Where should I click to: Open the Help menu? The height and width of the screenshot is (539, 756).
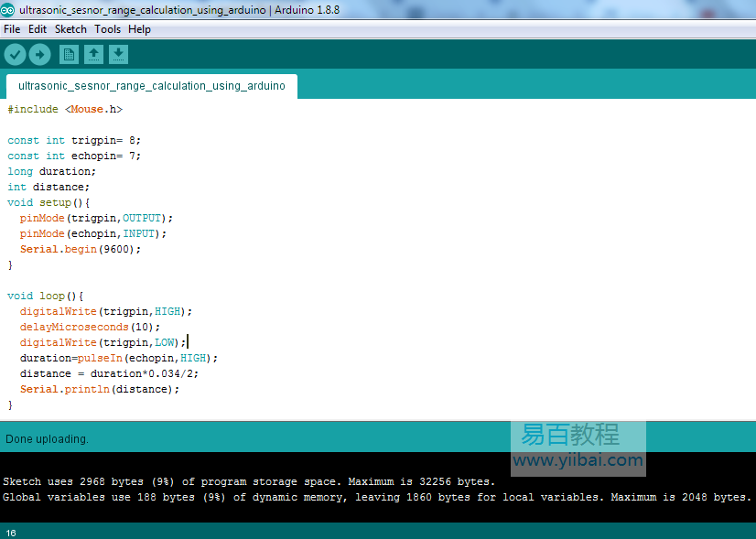click(x=139, y=29)
